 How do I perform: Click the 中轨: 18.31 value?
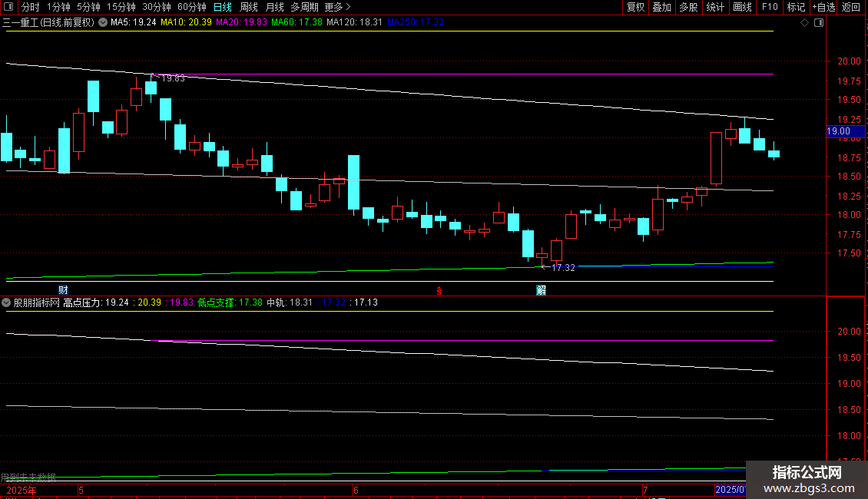(x=290, y=302)
